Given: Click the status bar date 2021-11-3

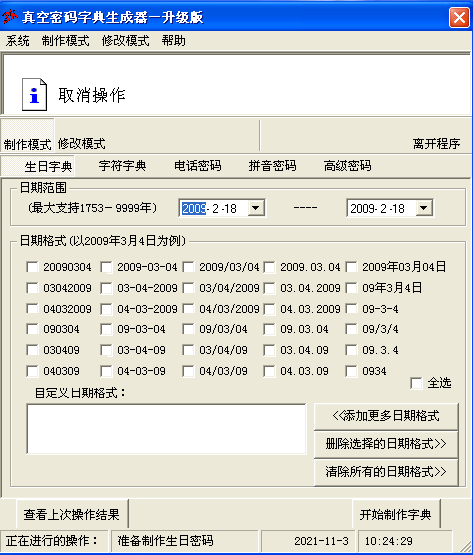Looking at the screenshot, I should click(321, 541).
